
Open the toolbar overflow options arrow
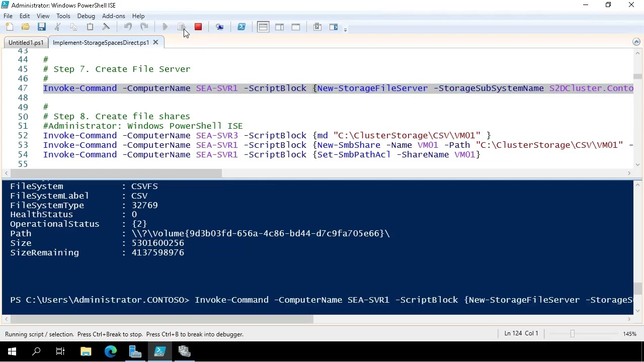pos(345,30)
